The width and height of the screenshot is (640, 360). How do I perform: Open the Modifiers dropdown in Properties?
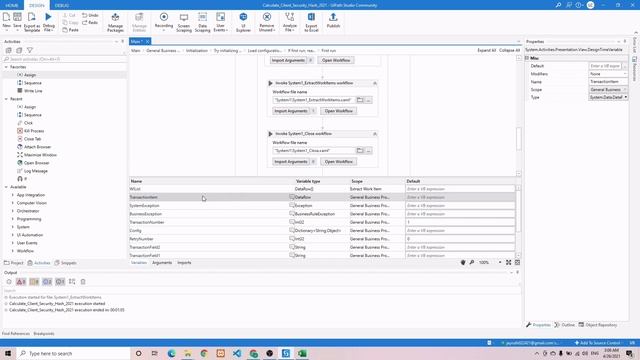pyautogui.click(x=608, y=74)
